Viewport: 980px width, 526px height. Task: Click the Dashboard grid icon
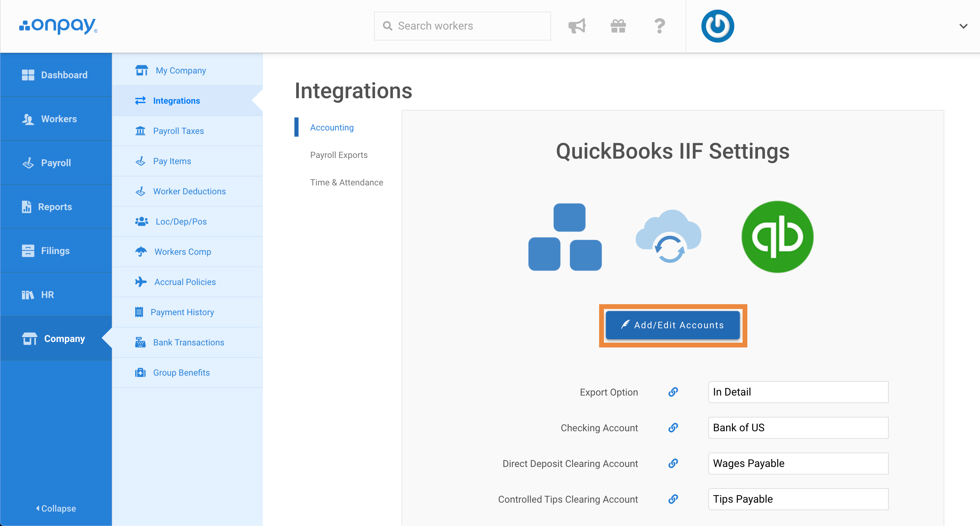tap(28, 75)
